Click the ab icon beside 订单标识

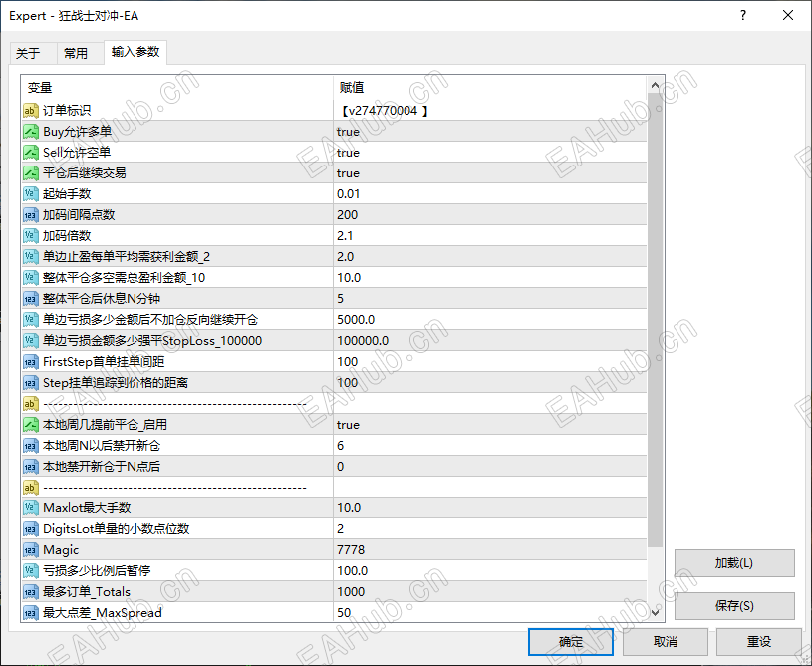[31, 110]
